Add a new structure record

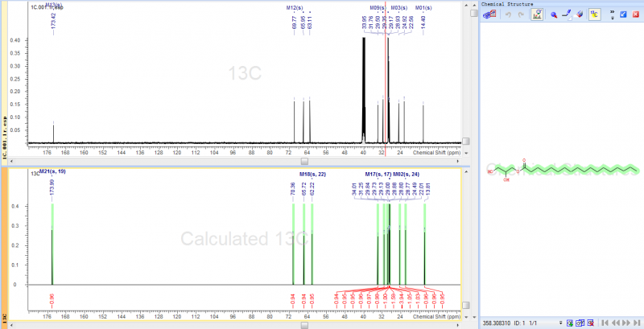click(x=570, y=323)
